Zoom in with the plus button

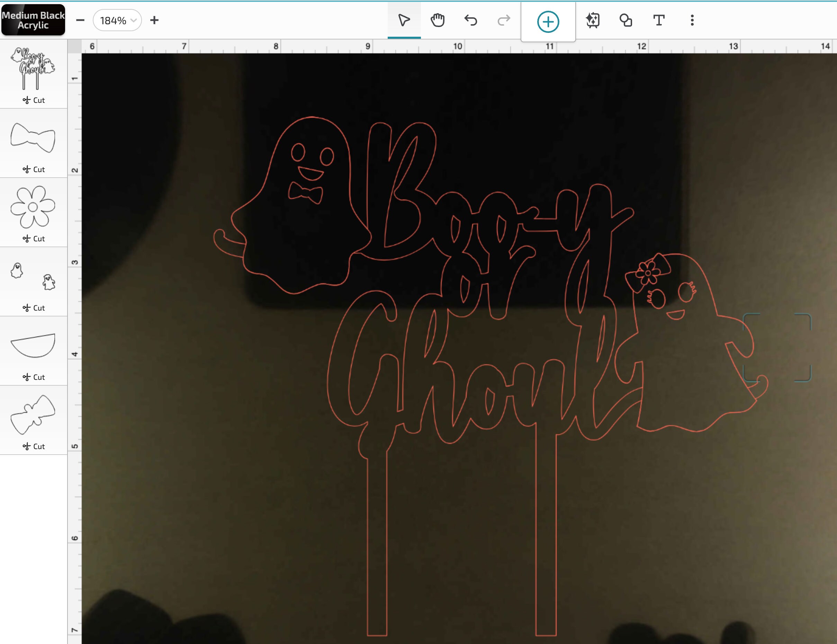coord(154,20)
